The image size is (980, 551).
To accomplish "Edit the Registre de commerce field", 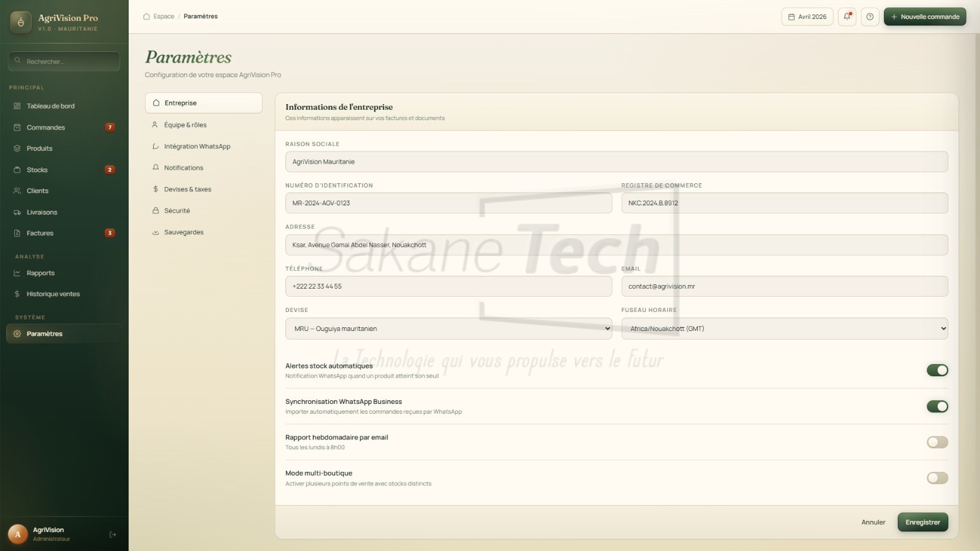I will click(x=785, y=203).
